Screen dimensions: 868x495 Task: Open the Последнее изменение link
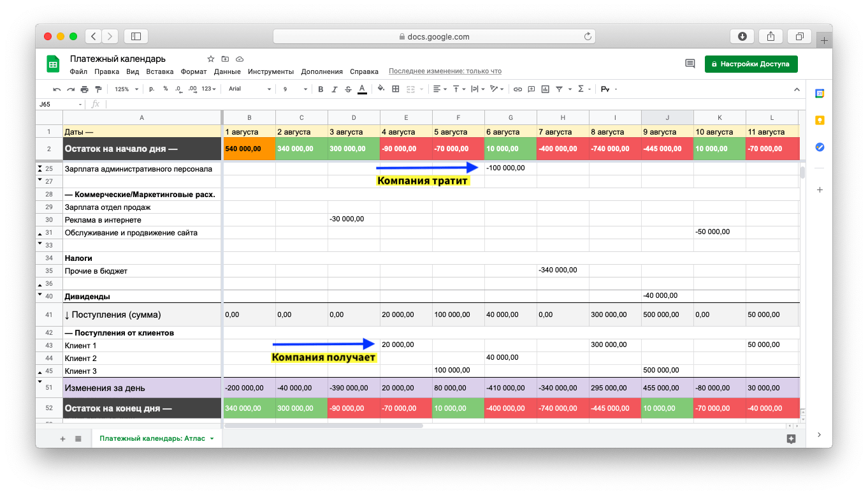click(x=445, y=71)
